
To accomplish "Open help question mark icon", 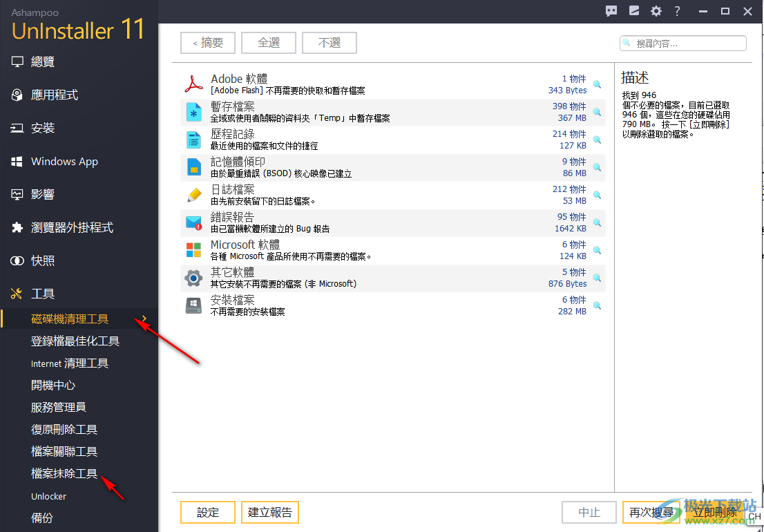I will 677,11.
